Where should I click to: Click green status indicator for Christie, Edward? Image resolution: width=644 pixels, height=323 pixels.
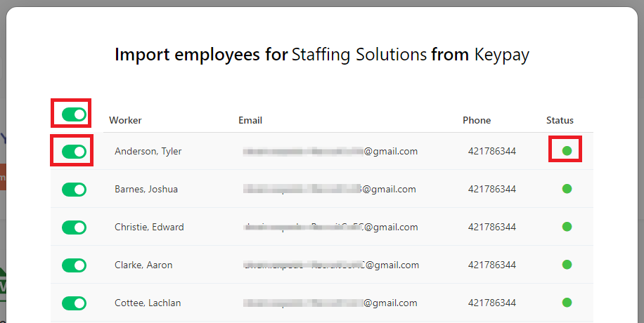tap(567, 227)
